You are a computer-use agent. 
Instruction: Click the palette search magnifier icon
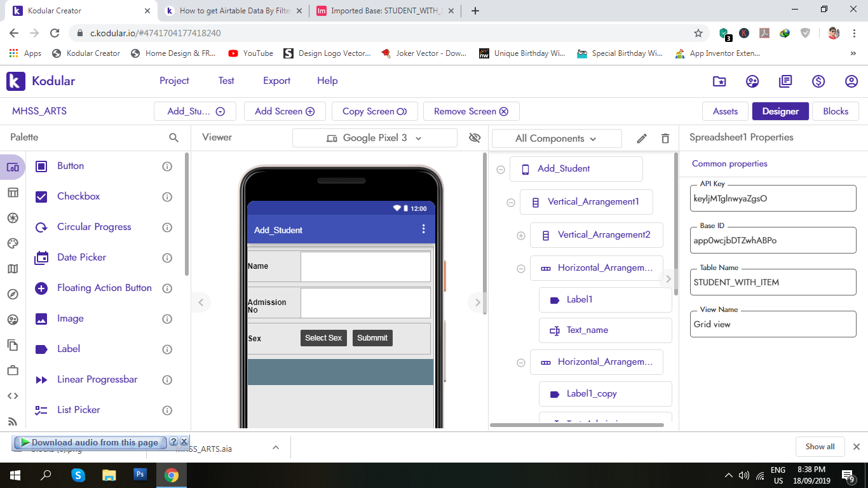click(173, 137)
